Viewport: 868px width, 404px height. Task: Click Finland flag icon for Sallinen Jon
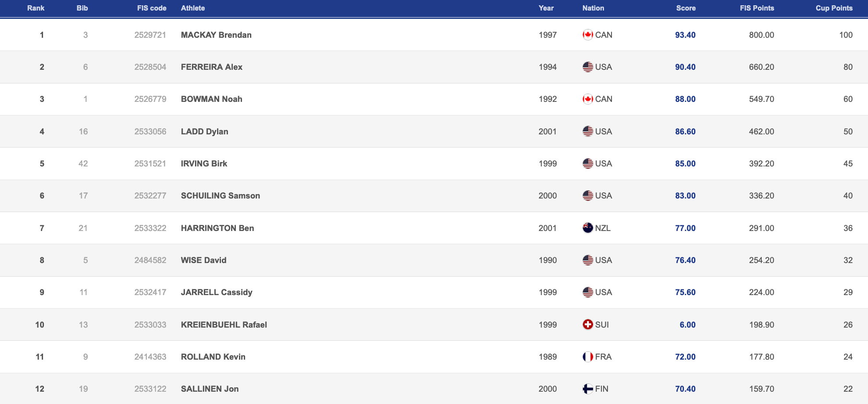pos(588,389)
